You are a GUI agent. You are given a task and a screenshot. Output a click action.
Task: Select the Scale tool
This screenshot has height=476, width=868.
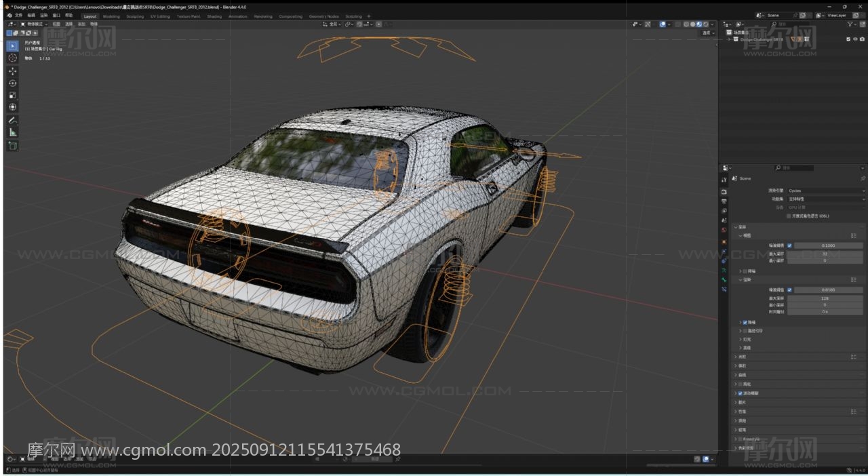[12, 95]
